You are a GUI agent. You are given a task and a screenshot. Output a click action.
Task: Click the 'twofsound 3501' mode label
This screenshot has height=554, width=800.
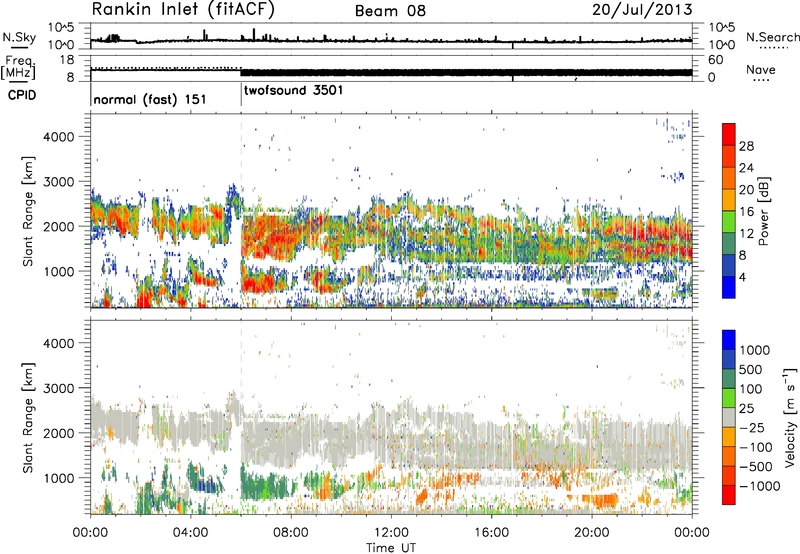pyautogui.click(x=294, y=91)
